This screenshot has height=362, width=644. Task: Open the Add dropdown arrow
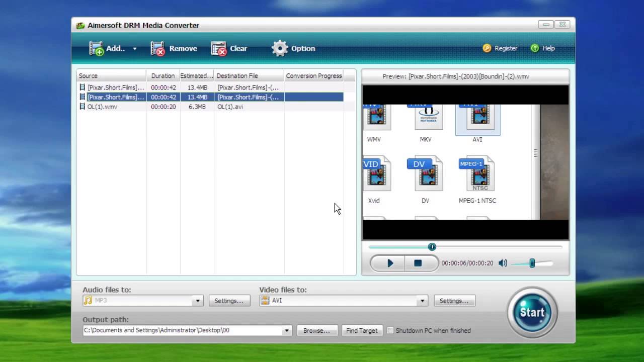(134, 49)
